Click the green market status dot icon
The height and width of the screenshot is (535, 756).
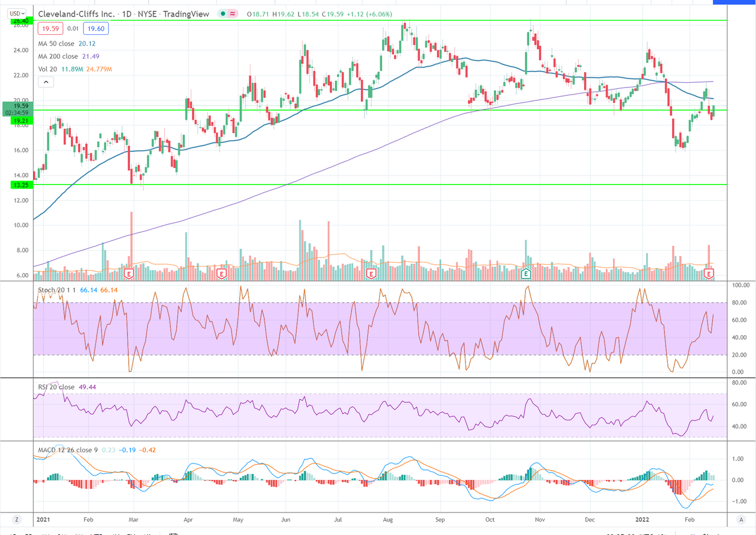(x=222, y=13)
